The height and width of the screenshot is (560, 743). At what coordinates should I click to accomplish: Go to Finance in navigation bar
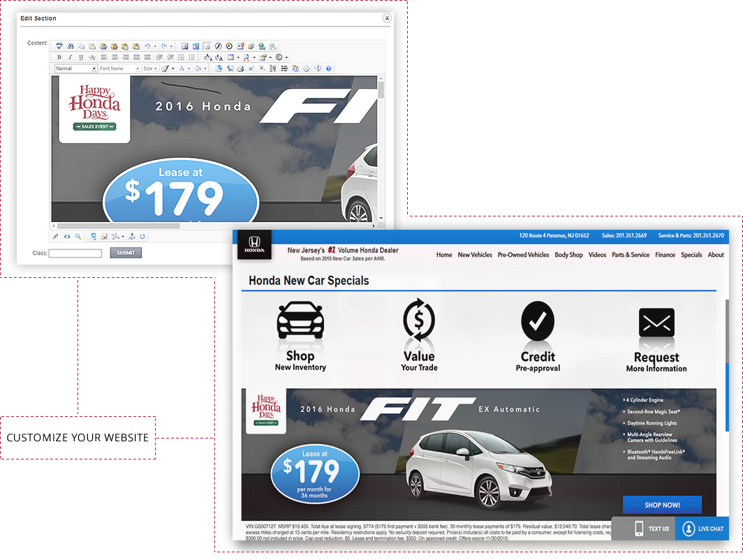[665, 255]
